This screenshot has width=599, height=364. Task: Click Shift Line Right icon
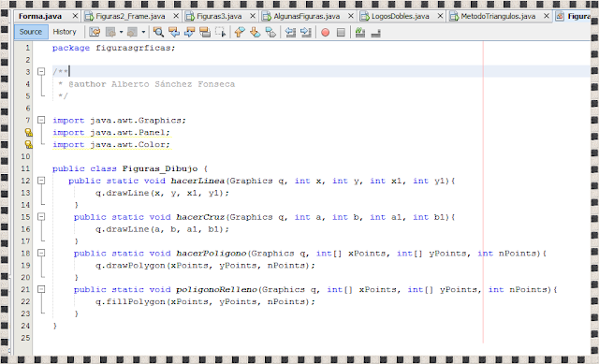(x=306, y=32)
